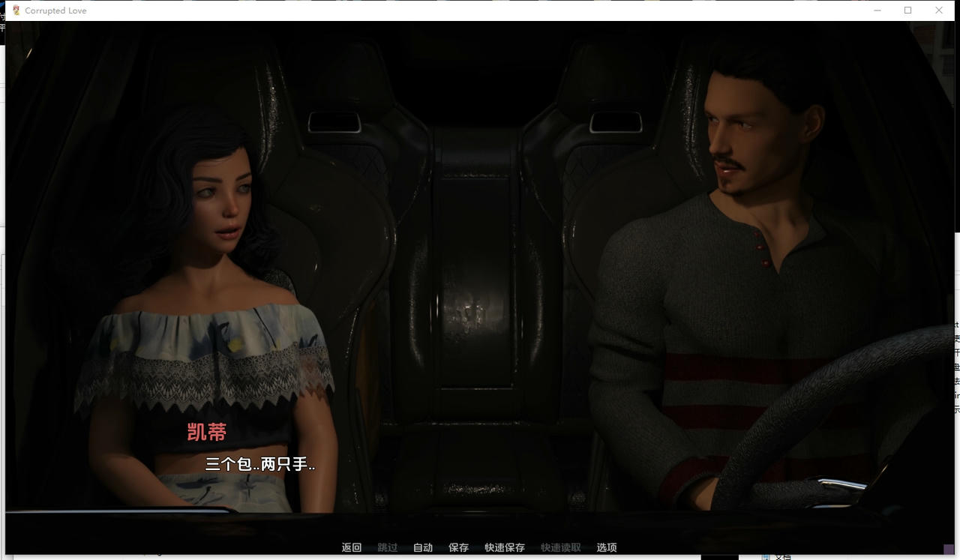The width and height of the screenshot is (960, 560).
Task: Toggle 快速读取 to load quick save
Action: pyautogui.click(x=559, y=547)
